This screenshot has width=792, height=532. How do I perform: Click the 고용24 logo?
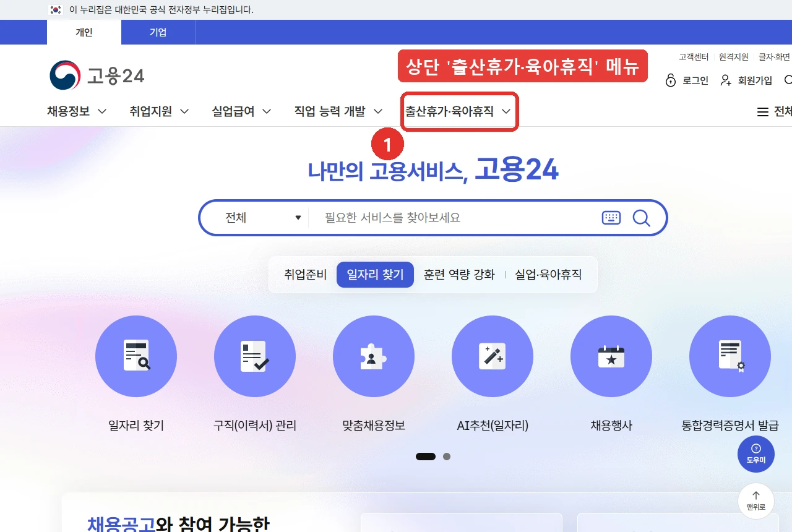[x=97, y=75]
